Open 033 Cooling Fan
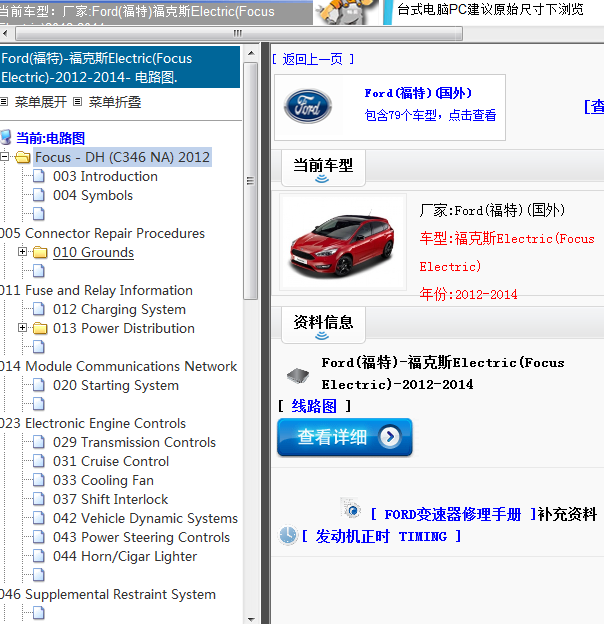Image resolution: width=604 pixels, height=624 pixels. (103, 480)
